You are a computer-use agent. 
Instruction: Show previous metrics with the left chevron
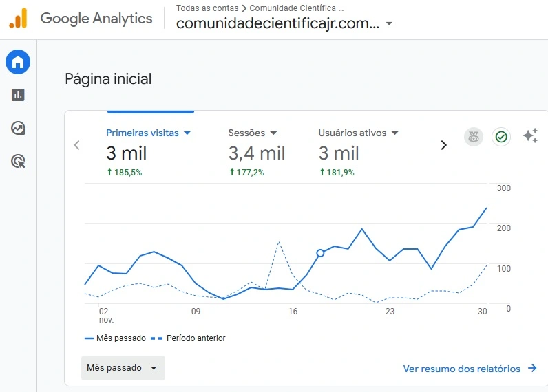(x=77, y=145)
